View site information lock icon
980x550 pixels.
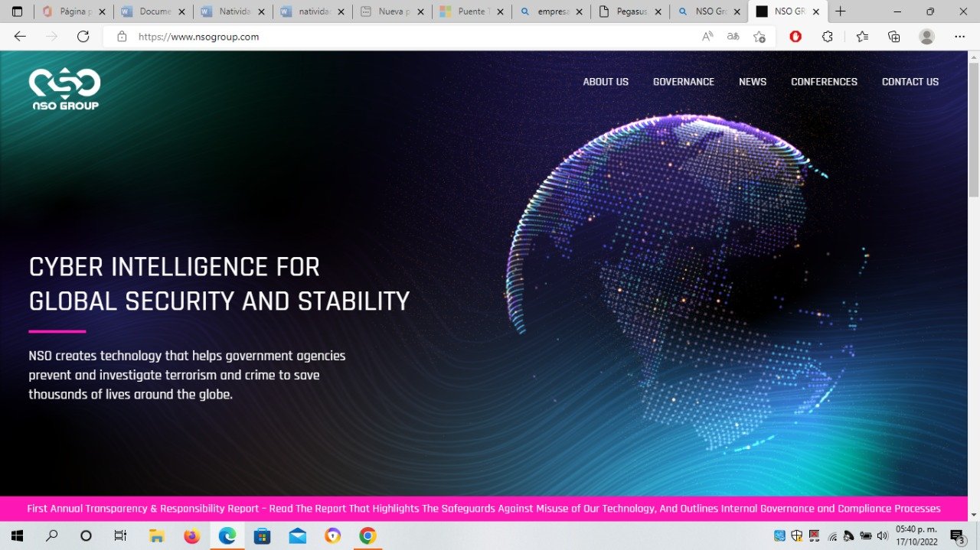click(x=121, y=37)
